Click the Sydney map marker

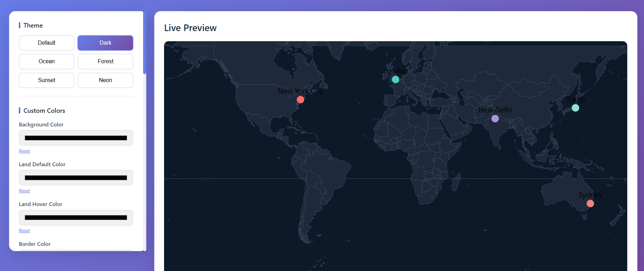(590, 203)
